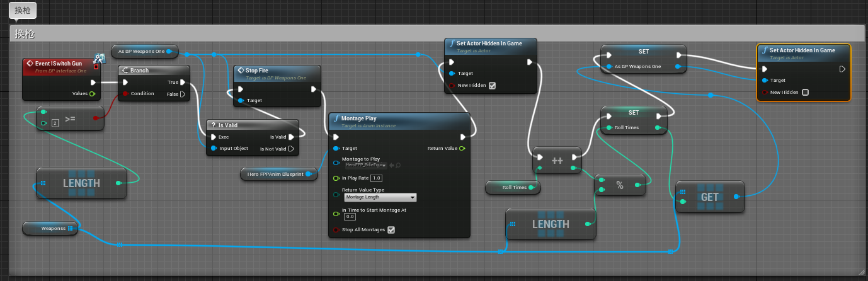The image size is (868, 281).
Task: Click the 换枪 comment bubble above the box
Action: click(x=22, y=10)
